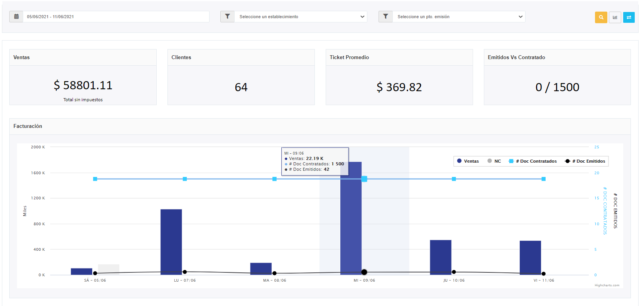Viewport: 644px width, 306px height.
Task: Open the Highcharts.com credit link
Action: [607, 286]
